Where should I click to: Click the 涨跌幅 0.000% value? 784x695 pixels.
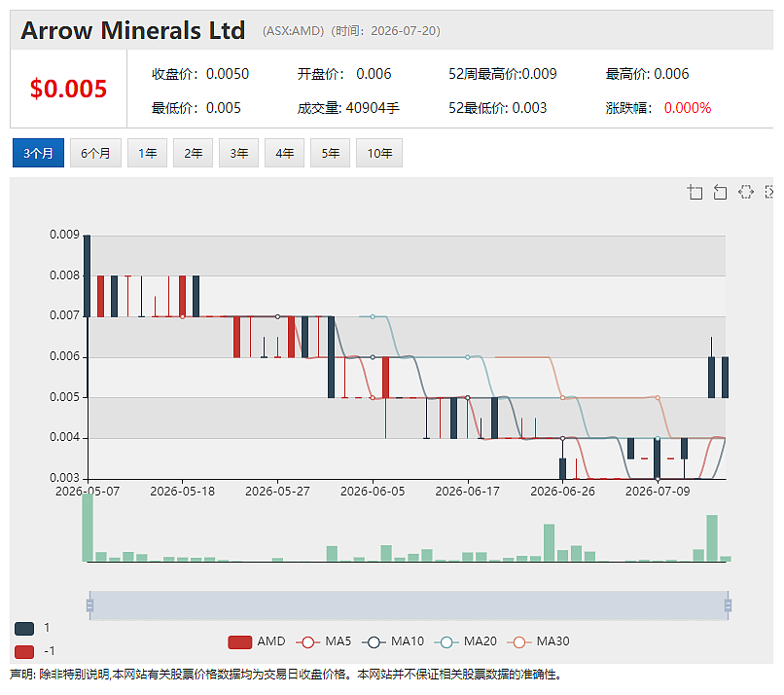coord(688,108)
